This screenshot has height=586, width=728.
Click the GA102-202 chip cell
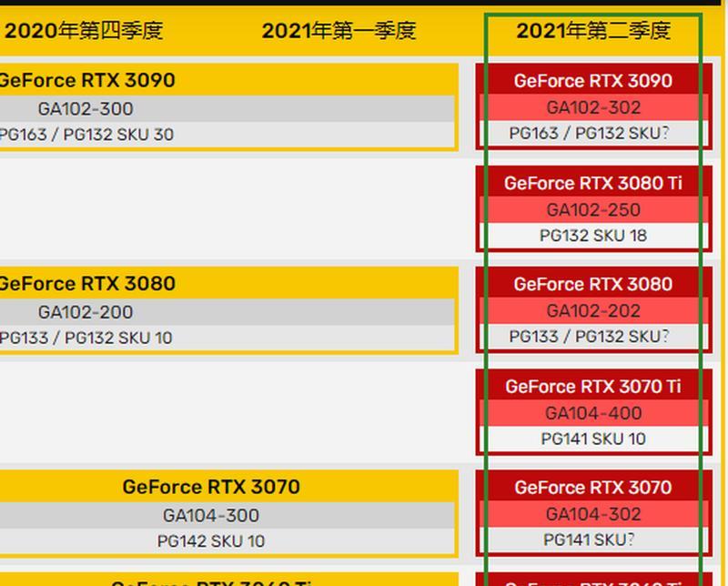[x=593, y=311]
